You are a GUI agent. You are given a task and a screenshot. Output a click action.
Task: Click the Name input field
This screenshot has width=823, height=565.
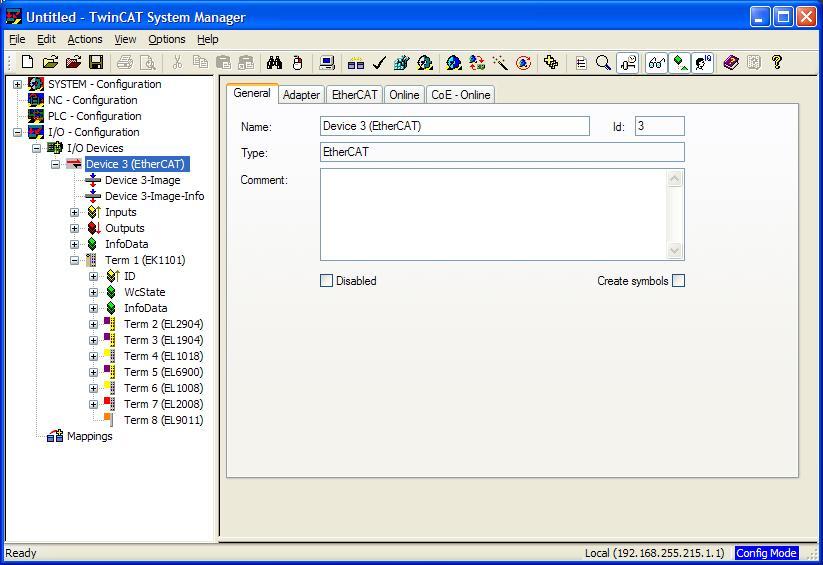tap(455, 126)
